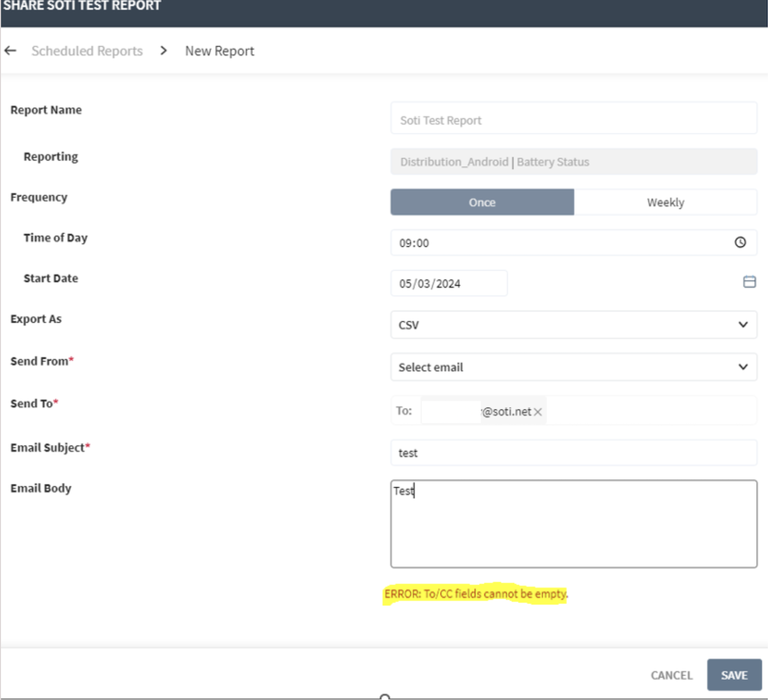The height and width of the screenshot is (700, 773).
Task: Click New Report breadcrumb item
Action: point(219,51)
